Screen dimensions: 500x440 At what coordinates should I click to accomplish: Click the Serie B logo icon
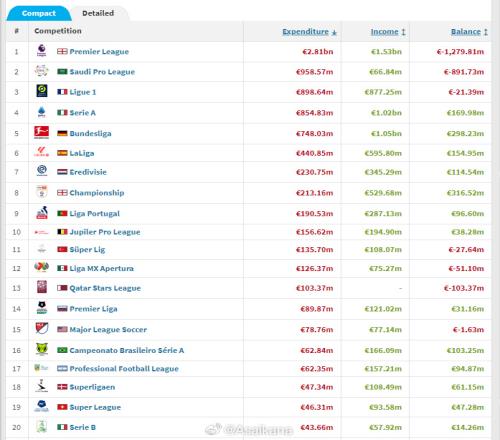coord(42,426)
